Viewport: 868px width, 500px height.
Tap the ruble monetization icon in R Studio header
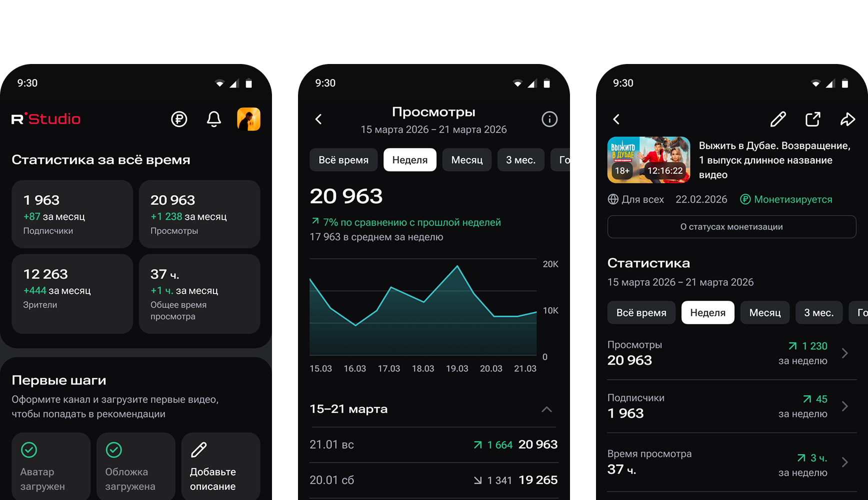point(179,119)
